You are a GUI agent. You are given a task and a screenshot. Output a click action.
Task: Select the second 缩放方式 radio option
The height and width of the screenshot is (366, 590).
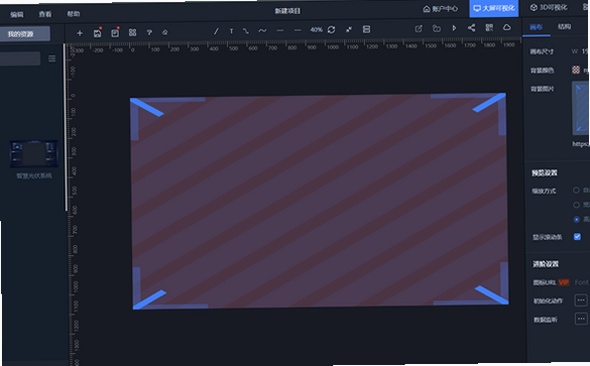pyautogui.click(x=576, y=205)
